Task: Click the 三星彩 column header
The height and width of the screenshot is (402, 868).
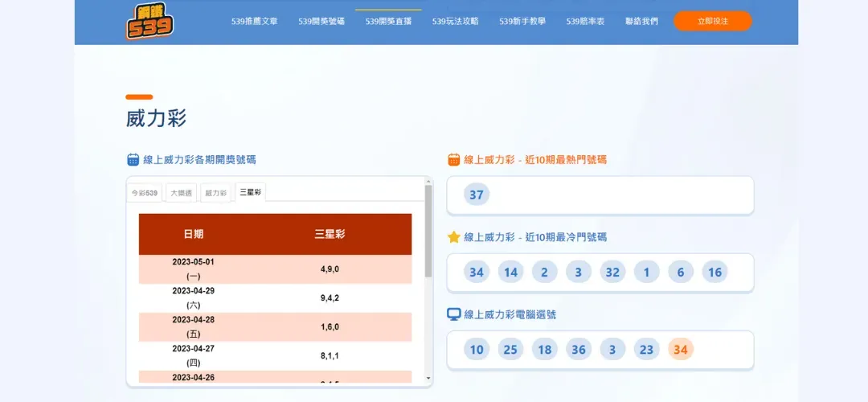Action: click(x=330, y=234)
